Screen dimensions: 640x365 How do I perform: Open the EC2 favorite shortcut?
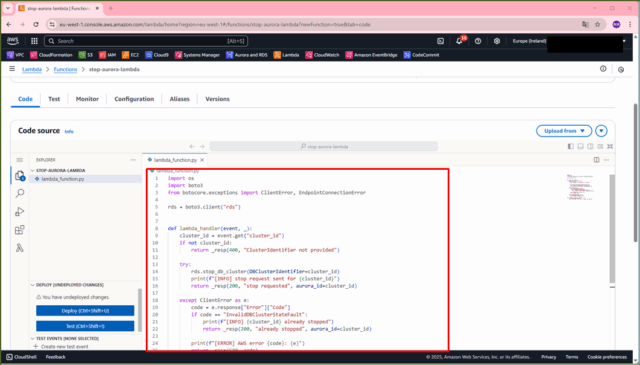pyautogui.click(x=131, y=55)
